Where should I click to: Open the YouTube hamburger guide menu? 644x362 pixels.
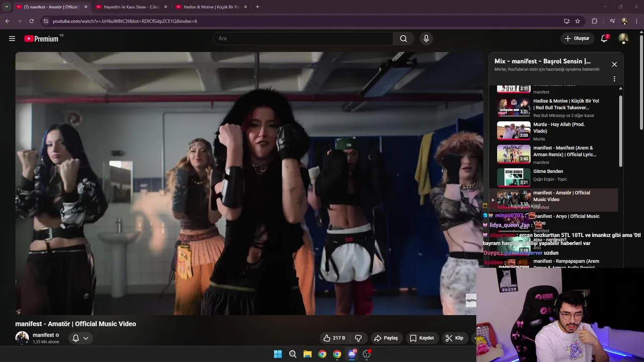(12, 38)
